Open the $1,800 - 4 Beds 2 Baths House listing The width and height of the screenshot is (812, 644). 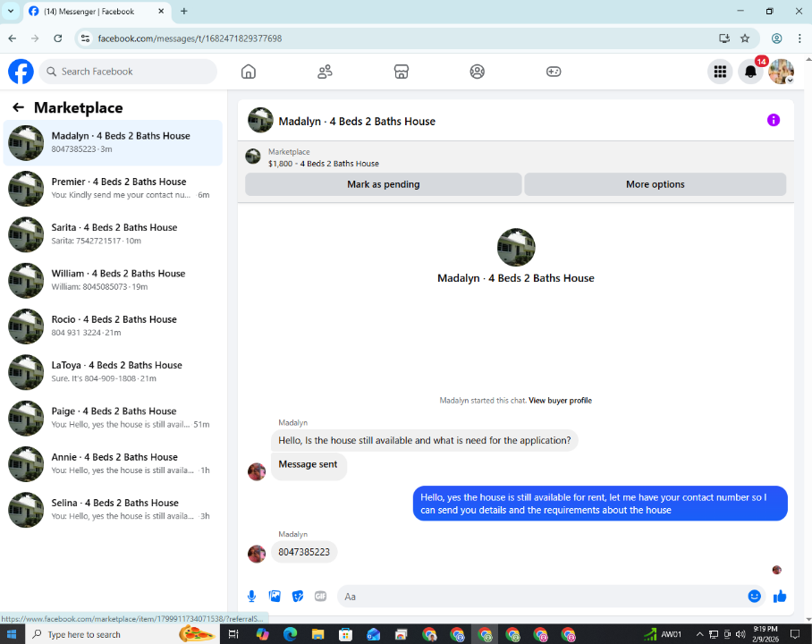(x=323, y=164)
